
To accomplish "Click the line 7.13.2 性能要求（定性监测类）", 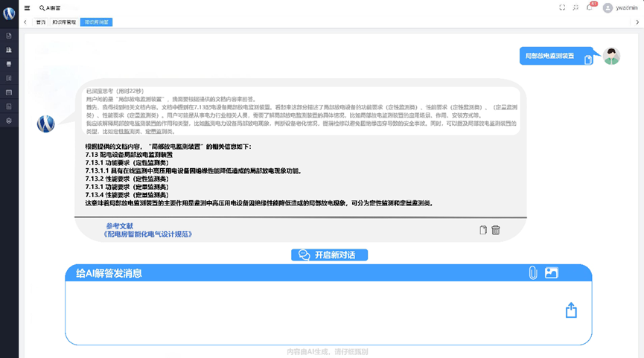I will pyautogui.click(x=127, y=179).
